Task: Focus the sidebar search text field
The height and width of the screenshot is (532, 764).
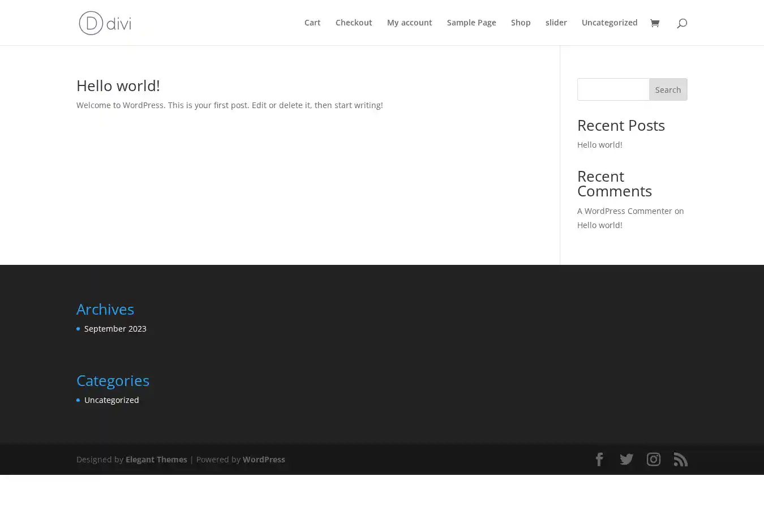Action: [613, 89]
